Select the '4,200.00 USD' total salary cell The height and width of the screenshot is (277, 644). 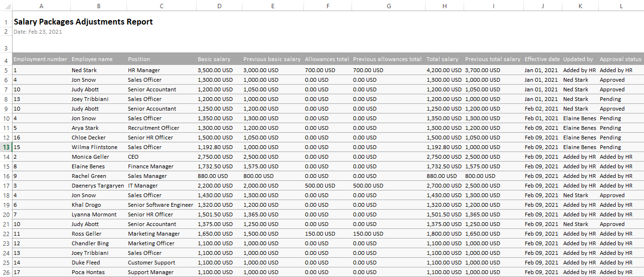pos(444,70)
